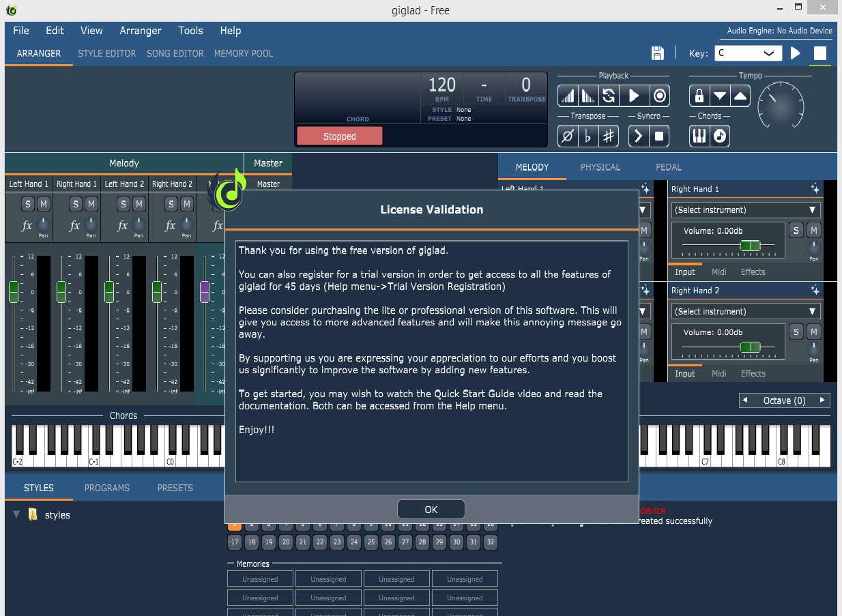Click the Octave right arrow

pyautogui.click(x=822, y=400)
